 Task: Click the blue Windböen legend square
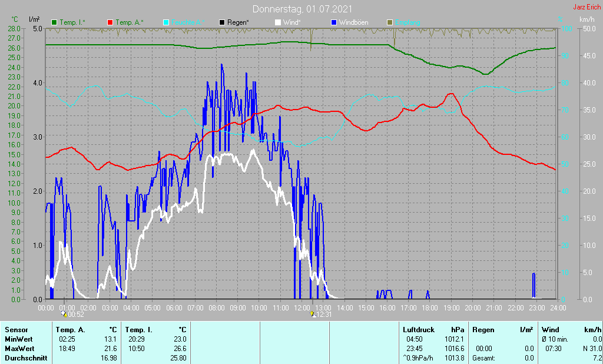pos(334,22)
